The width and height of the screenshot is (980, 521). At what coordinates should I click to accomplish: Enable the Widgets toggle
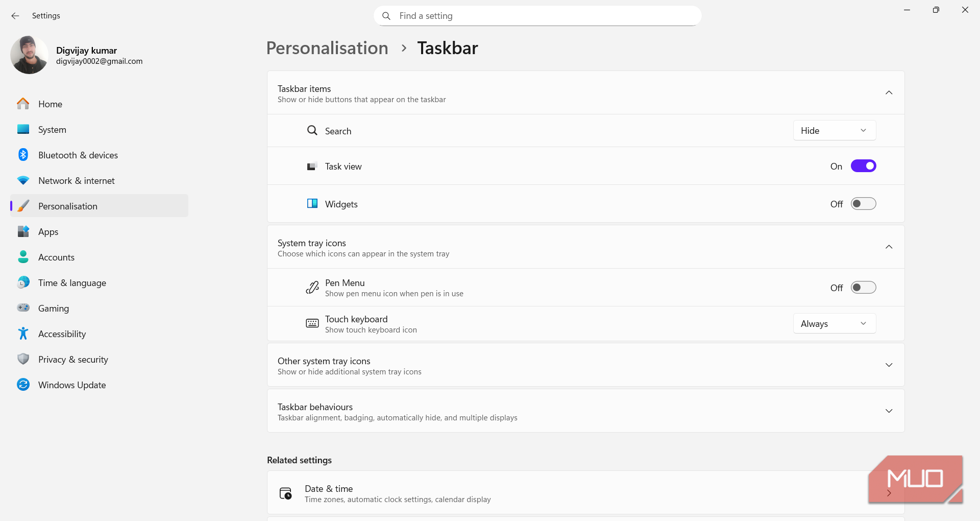tap(863, 204)
